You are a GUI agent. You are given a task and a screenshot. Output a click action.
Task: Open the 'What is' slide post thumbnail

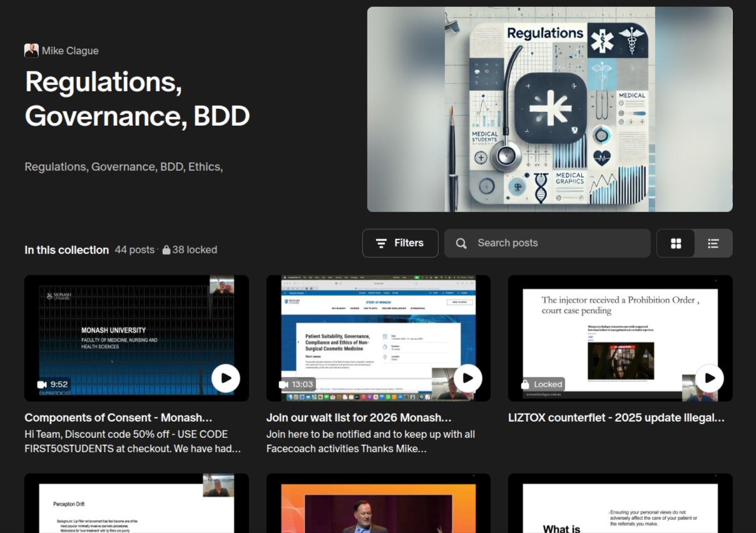tap(620, 503)
